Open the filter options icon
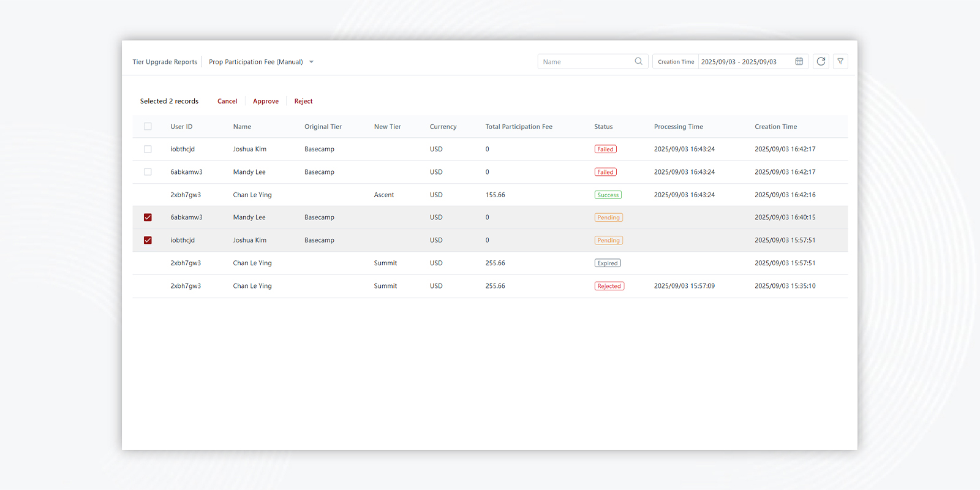 (x=840, y=61)
